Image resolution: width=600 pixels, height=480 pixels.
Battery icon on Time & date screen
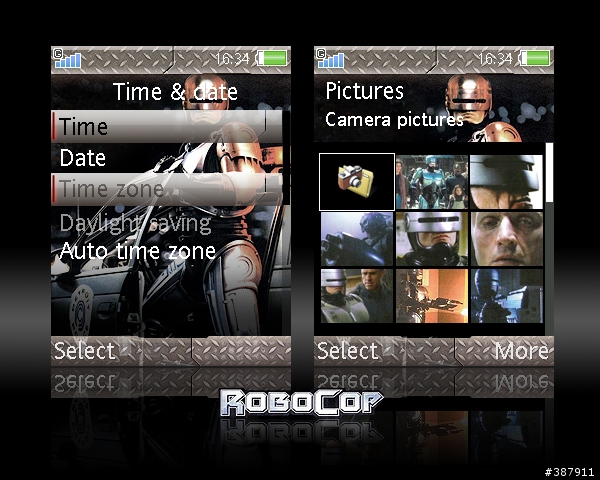pyautogui.click(x=272, y=58)
